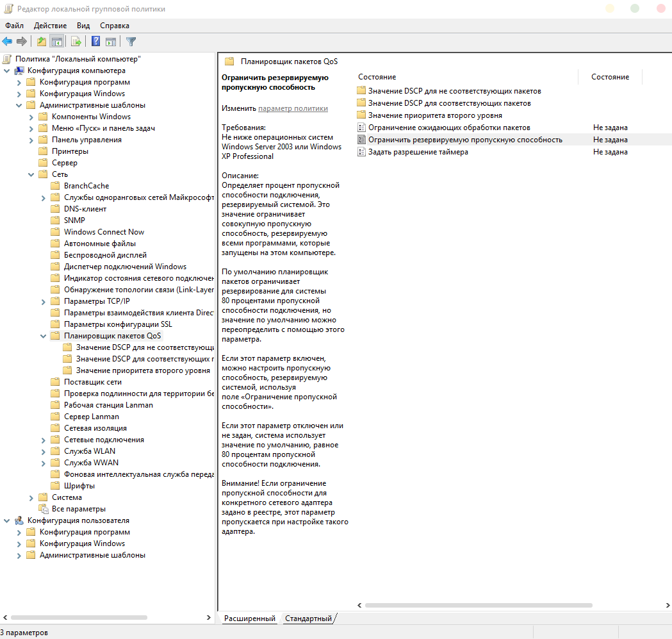The height and width of the screenshot is (639, 672).
Task: Toggle the Show/Hide console tree icon
Action: pos(56,42)
